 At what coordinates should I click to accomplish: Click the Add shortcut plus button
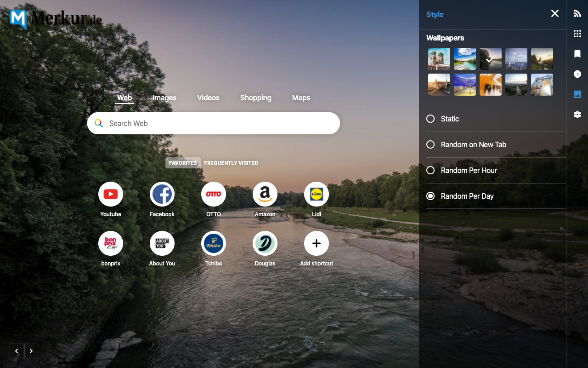(317, 243)
